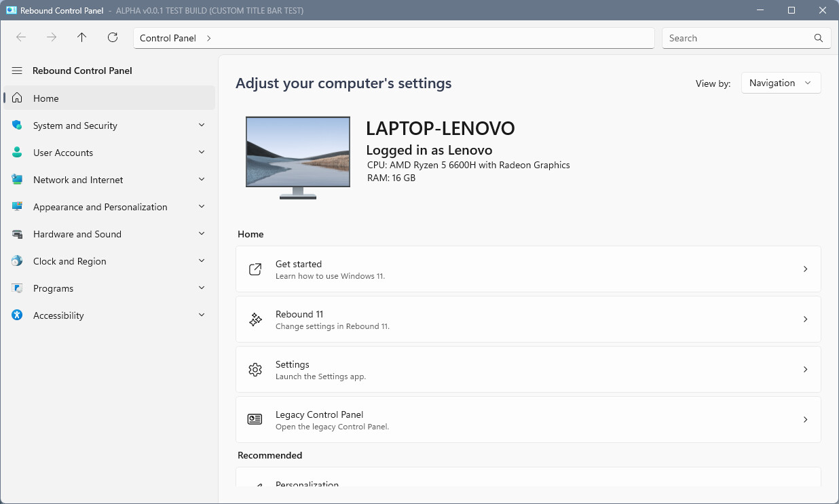The image size is (839, 504).
Task: Expand the Accessibility section
Action: click(x=202, y=315)
